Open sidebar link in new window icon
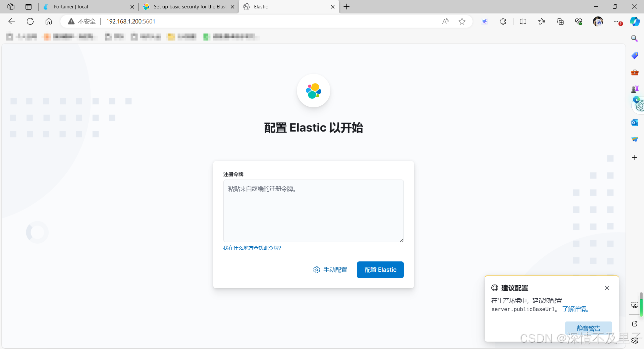The image size is (644, 349). click(635, 324)
